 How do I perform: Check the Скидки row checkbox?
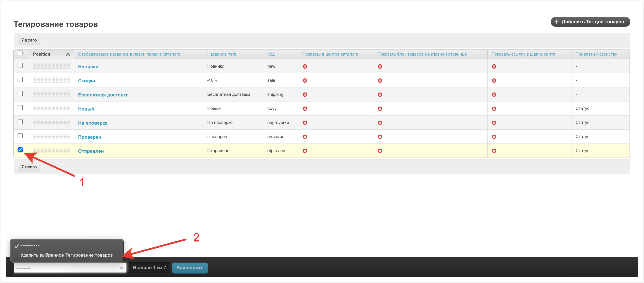(x=20, y=80)
